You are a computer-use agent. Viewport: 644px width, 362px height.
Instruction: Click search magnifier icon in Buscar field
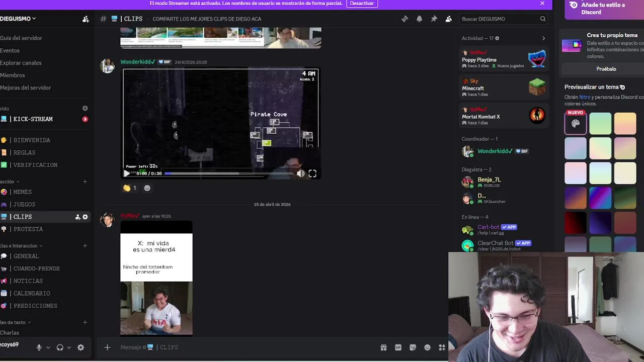click(543, 19)
